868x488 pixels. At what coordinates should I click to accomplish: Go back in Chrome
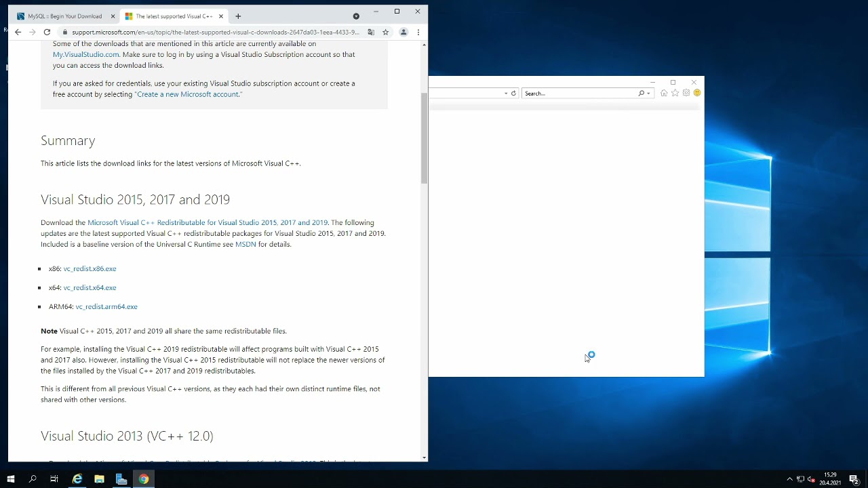[x=18, y=32]
